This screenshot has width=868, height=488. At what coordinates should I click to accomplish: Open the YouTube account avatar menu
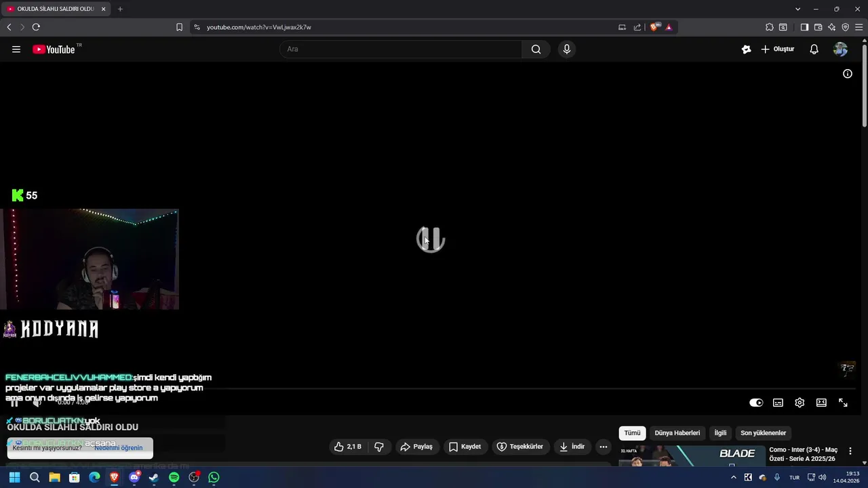(840, 49)
